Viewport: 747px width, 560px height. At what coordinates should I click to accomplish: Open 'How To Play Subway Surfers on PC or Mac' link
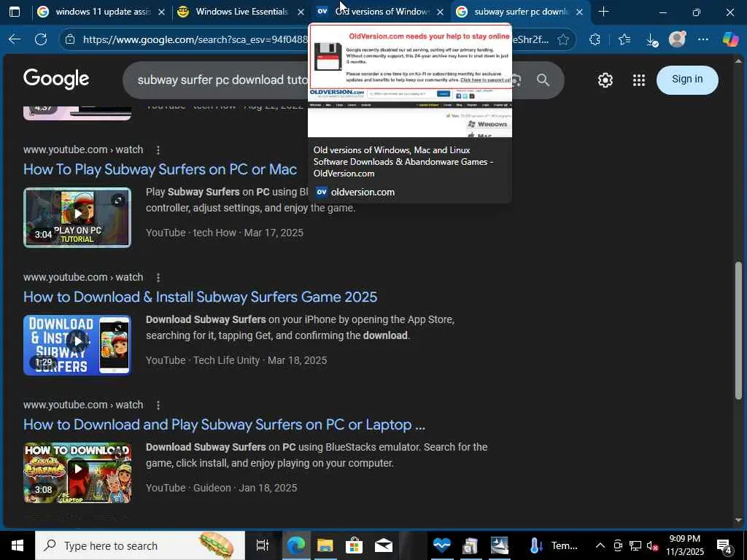(x=160, y=169)
